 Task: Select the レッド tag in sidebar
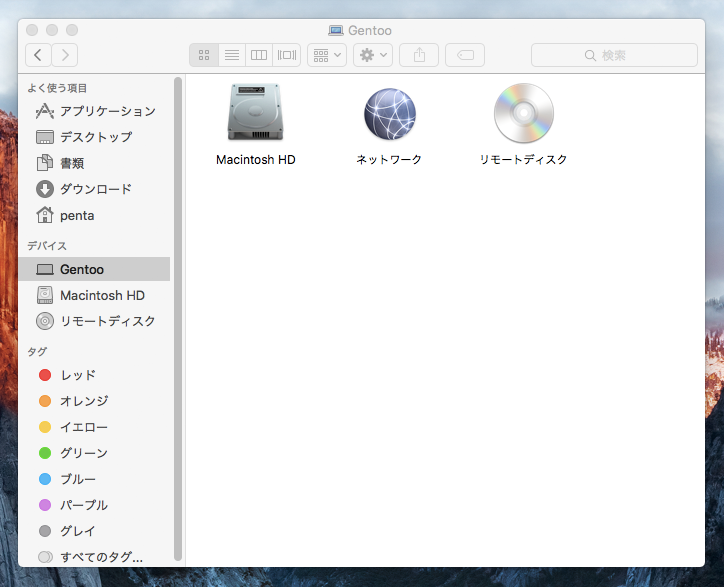tap(96, 375)
